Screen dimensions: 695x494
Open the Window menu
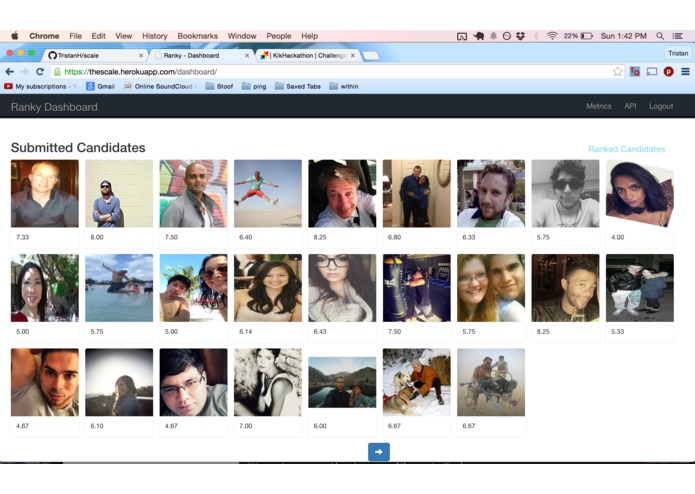[x=242, y=36]
